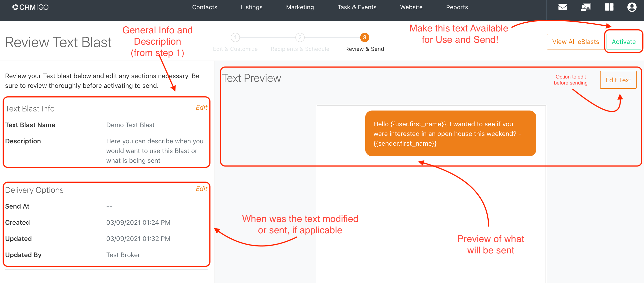The width and height of the screenshot is (644, 283).
Task: Click the orange message preview bubble
Action: (451, 133)
